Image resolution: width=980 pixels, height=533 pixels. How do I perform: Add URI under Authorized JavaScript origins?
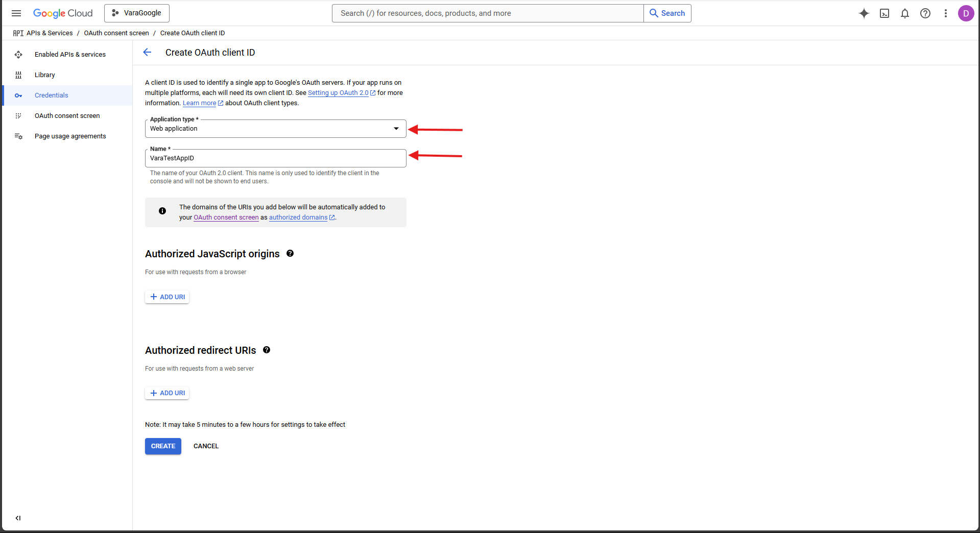[168, 297]
